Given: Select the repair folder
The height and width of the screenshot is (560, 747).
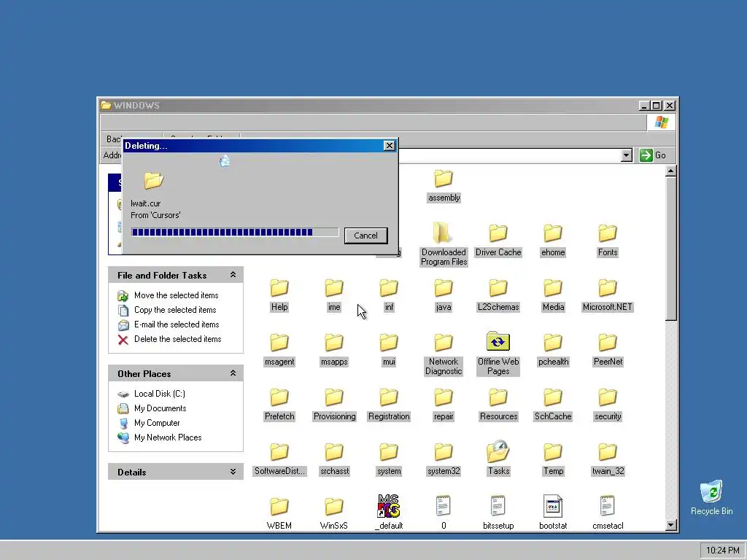Looking at the screenshot, I should pyautogui.click(x=444, y=405).
